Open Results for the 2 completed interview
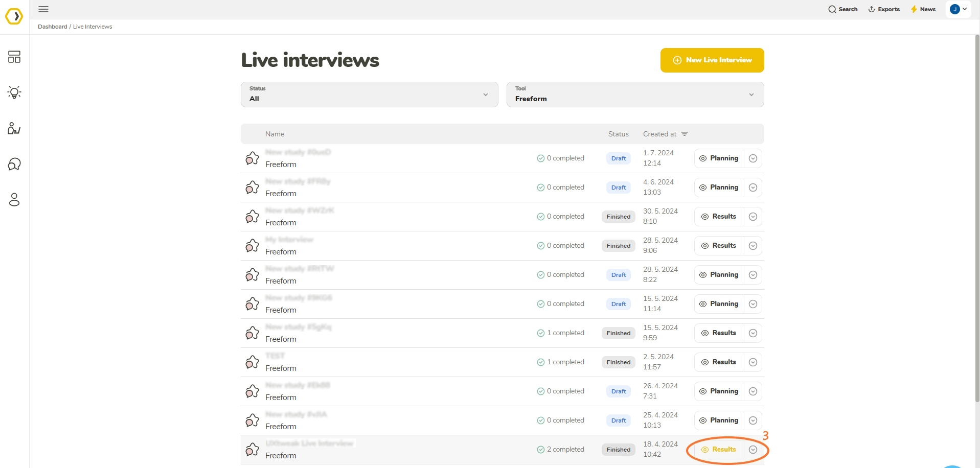 [x=719, y=450]
